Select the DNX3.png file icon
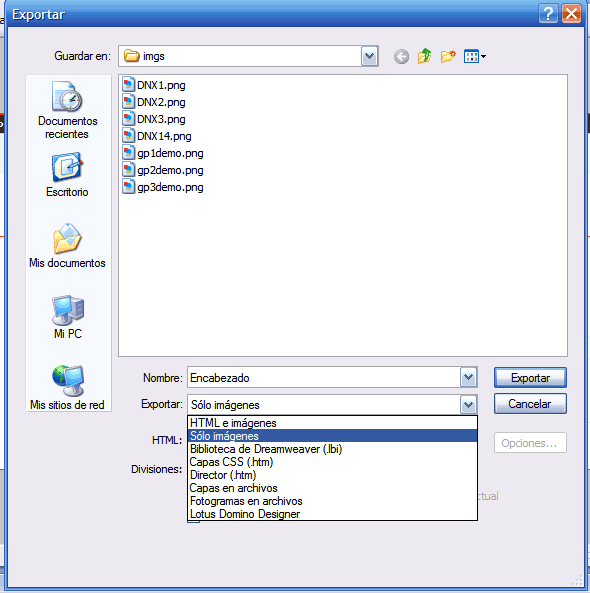 (129, 119)
